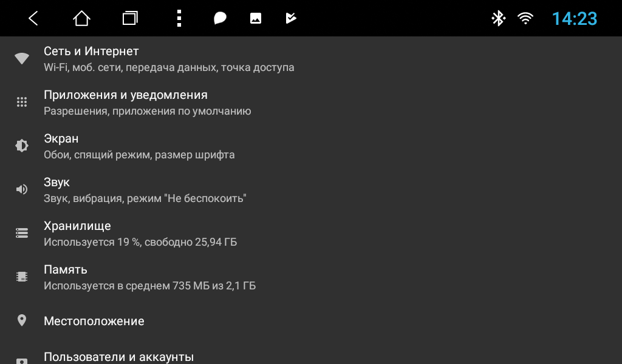Open Местоположение location settings

coord(311,320)
